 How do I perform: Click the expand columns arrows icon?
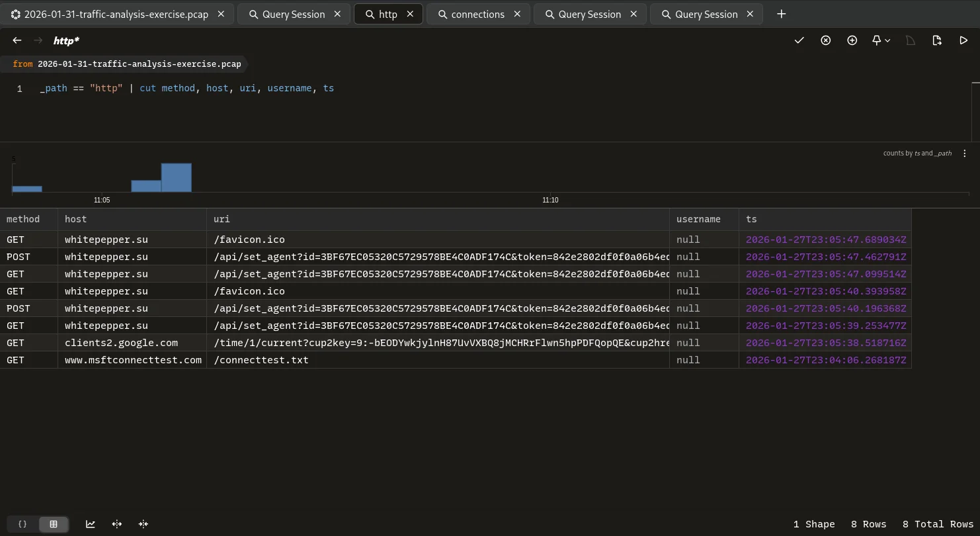(117, 524)
